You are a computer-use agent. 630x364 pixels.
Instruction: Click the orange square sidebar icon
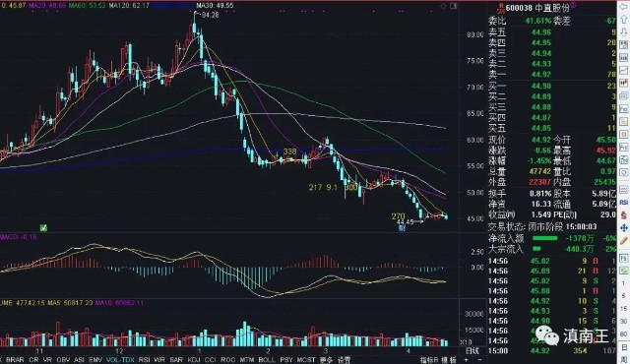click(x=623, y=135)
